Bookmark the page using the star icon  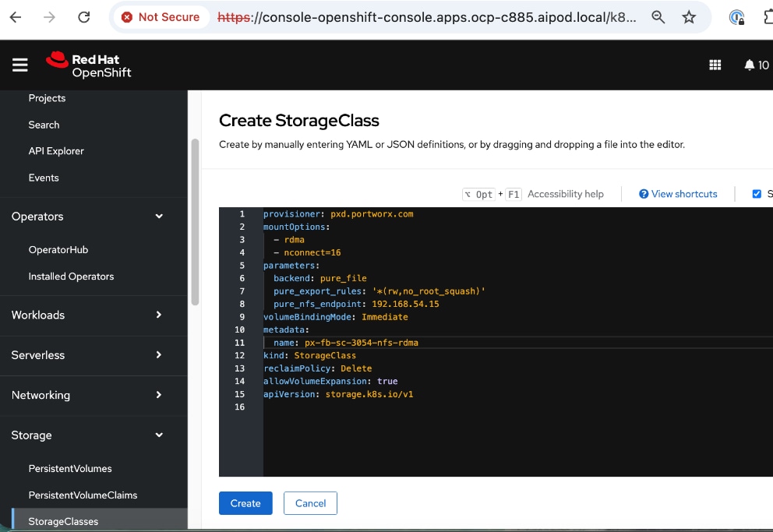(689, 16)
